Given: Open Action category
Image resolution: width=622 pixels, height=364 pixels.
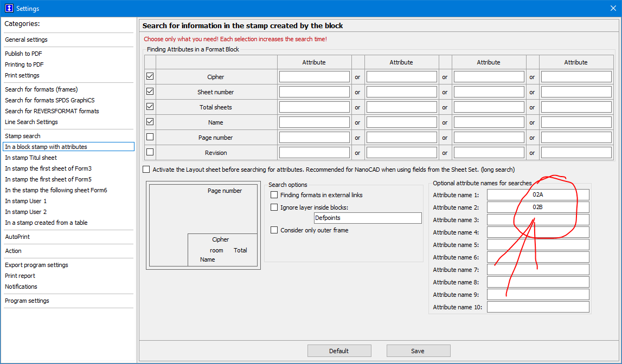Looking at the screenshot, I should point(13,251).
